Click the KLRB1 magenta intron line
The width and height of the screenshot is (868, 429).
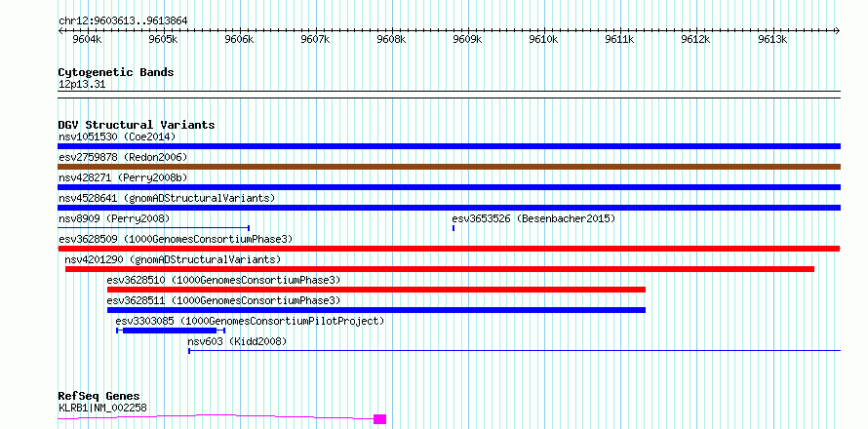coord(216,416)
